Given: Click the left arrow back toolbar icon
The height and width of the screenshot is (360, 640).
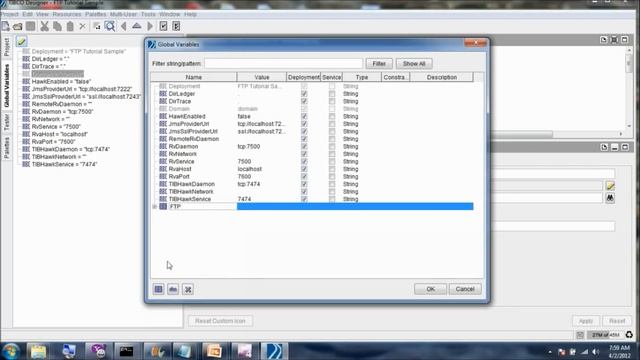Looking at the screenshot, I should tap(124, 27).
